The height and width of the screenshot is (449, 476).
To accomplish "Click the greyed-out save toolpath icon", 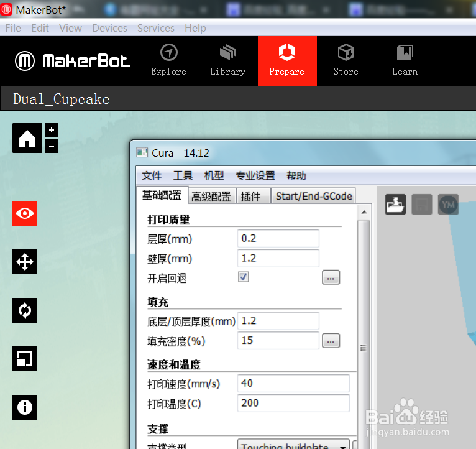I will point(422,205).
